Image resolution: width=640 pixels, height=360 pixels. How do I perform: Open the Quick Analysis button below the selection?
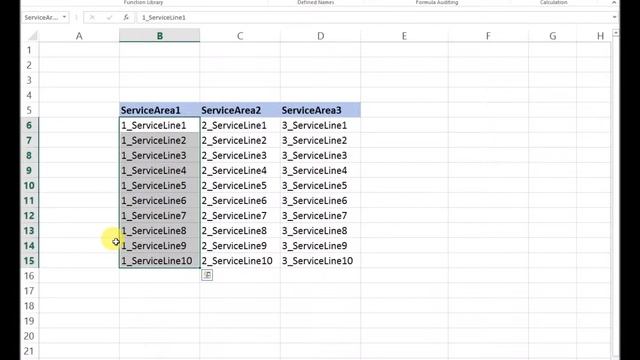[x=207, y=275]
